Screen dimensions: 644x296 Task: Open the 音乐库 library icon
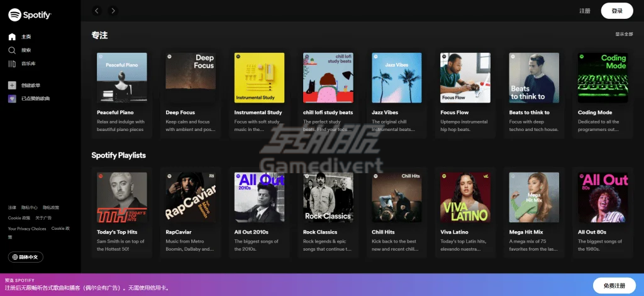[x=12, y=64]
